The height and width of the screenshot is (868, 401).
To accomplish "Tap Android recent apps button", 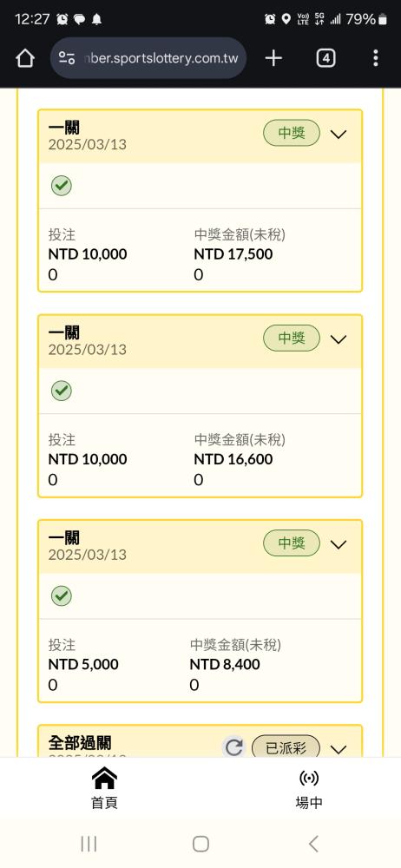I will click(x=89, y=844).
